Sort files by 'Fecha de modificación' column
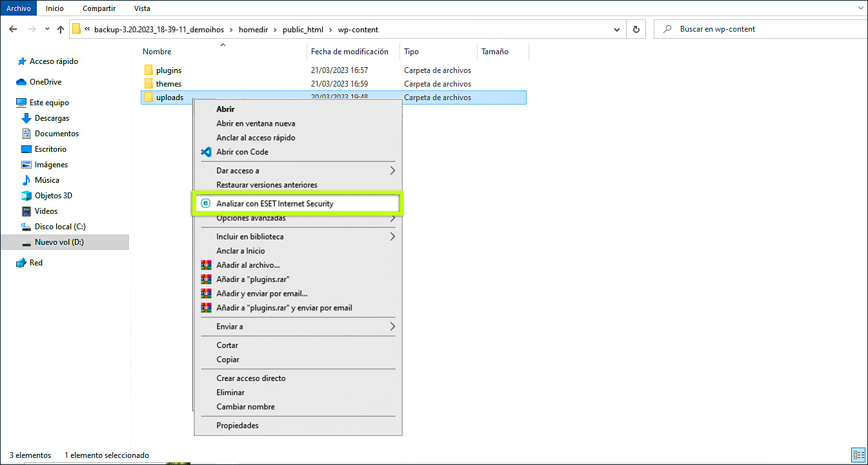The height and width of the screenshot is (465, 868). pos(350,52)
